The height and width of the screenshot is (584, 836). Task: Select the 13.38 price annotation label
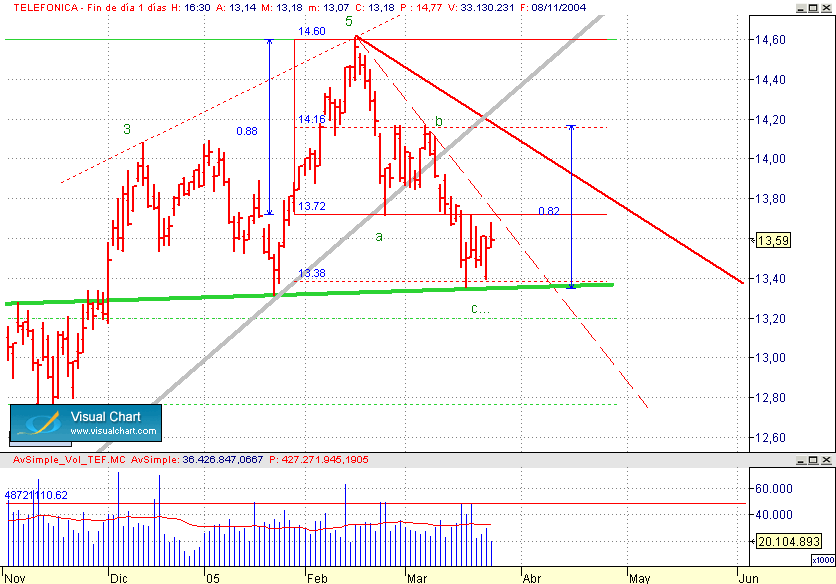[x=311, y=274]
